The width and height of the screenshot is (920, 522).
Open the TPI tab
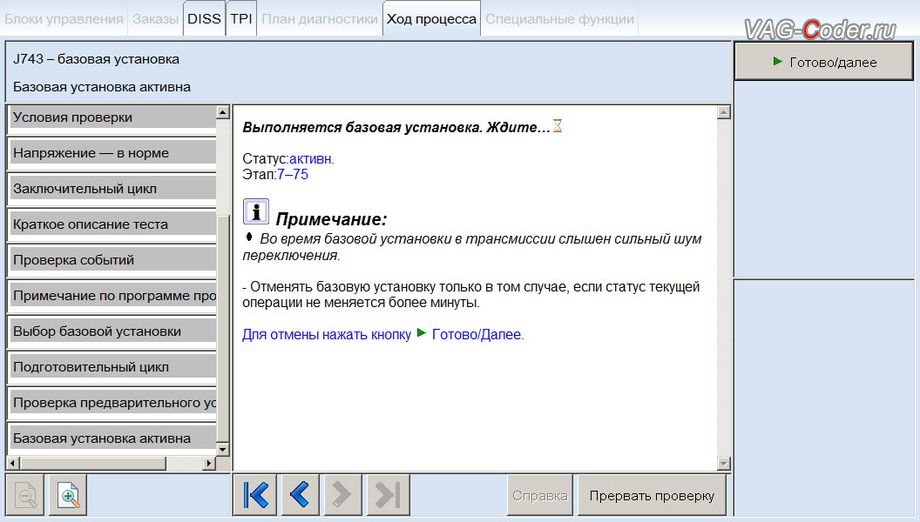click(x=241, y=19)
